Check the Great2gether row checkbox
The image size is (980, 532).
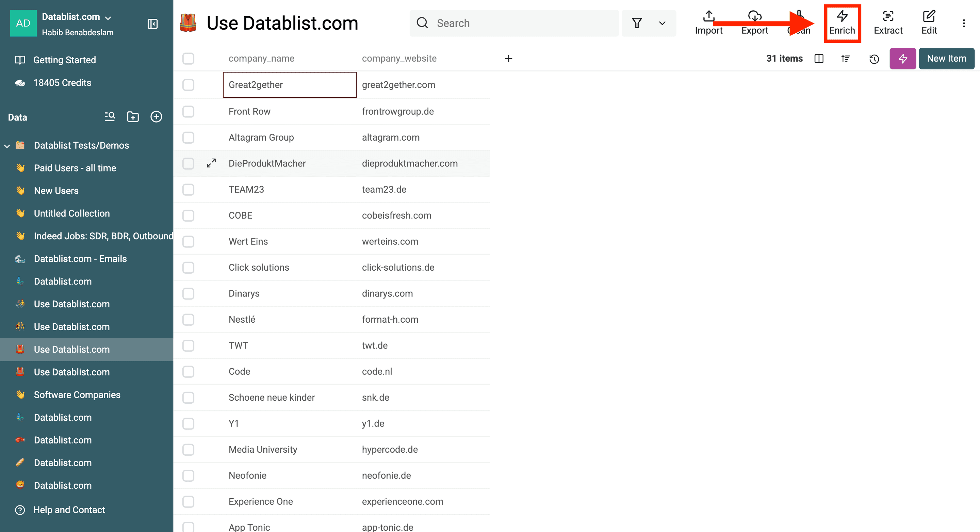coord(188,85)
